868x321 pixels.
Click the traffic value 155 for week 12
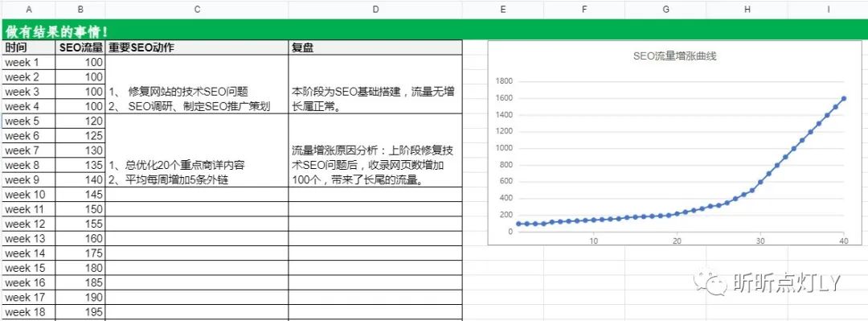pos(81,224)
